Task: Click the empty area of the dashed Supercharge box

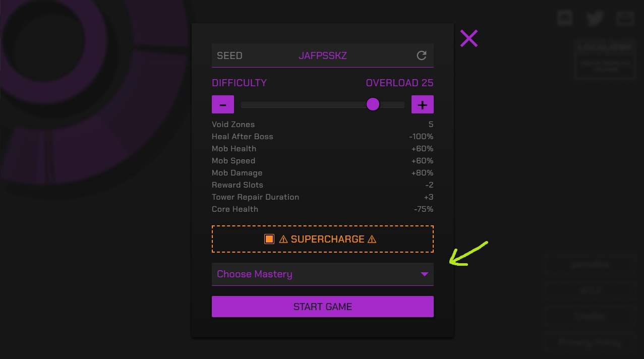Action: coord(403,239)
